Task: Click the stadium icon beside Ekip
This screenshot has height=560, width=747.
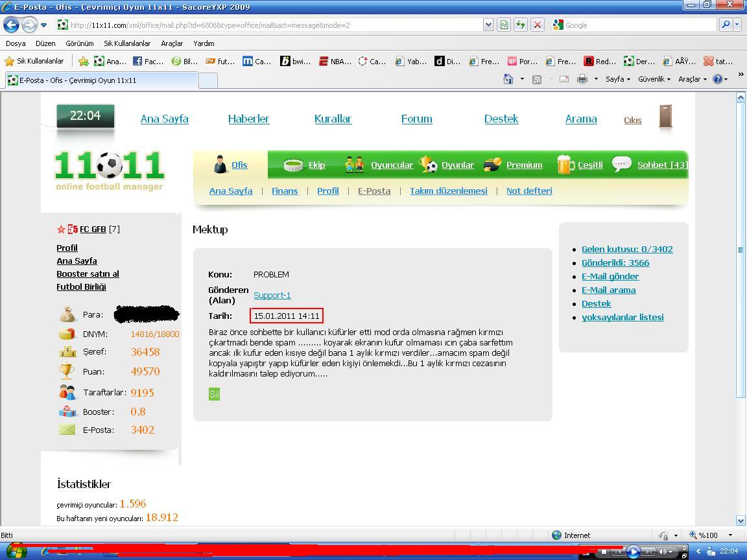Action: pos(293,165)
